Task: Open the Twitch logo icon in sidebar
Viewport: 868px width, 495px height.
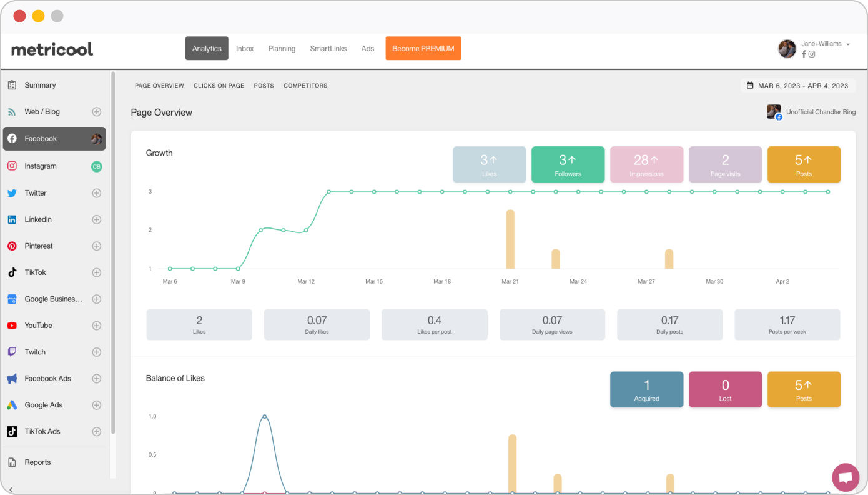Action: click(x=12, y=352)
